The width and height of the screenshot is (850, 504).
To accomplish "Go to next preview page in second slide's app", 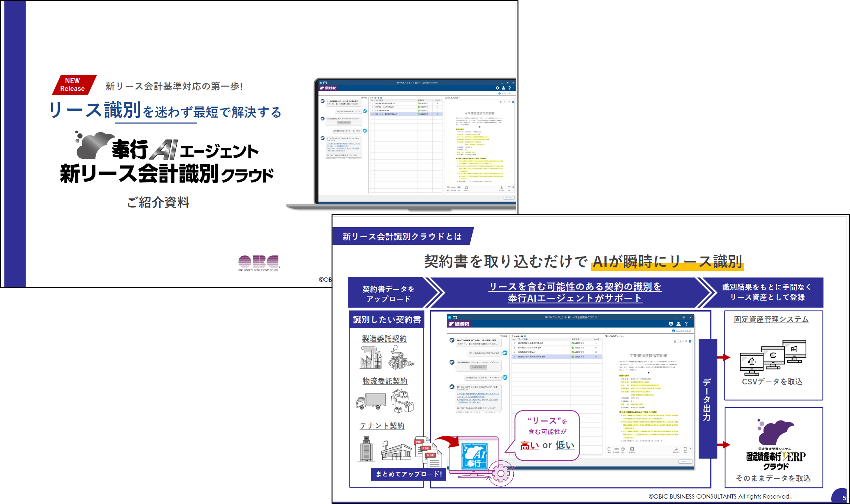I will 690,341.
